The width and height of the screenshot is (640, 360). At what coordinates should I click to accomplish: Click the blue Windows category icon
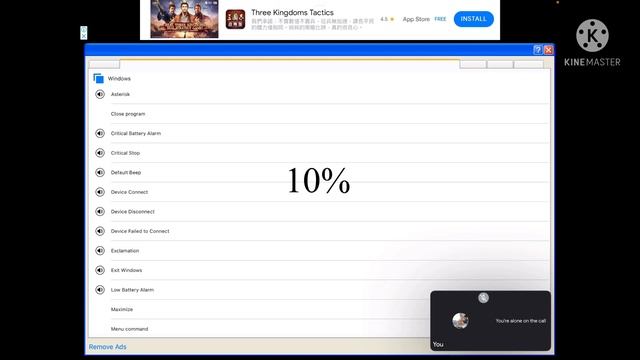[x=98, y=78]
